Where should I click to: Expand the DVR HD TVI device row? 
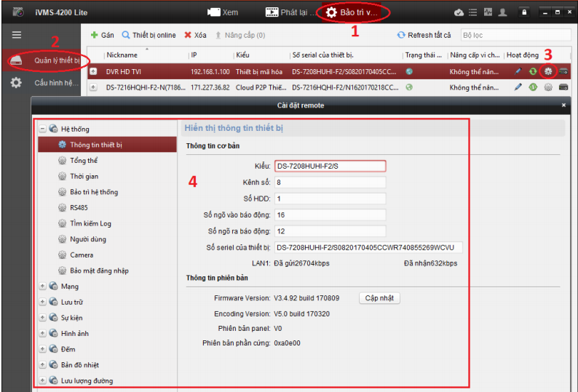pos(93,71)
